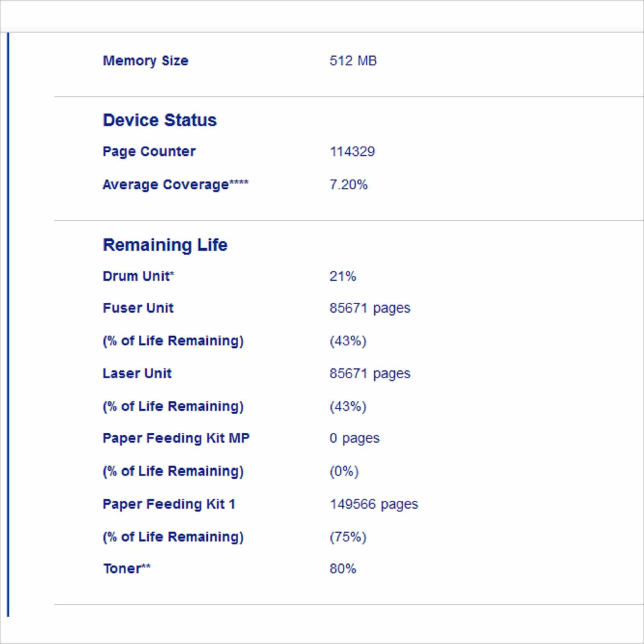This screenshot has width=644, height=644.
Task: Select the Fuser Unit 85671 pages value
Action: pos(370,309)
